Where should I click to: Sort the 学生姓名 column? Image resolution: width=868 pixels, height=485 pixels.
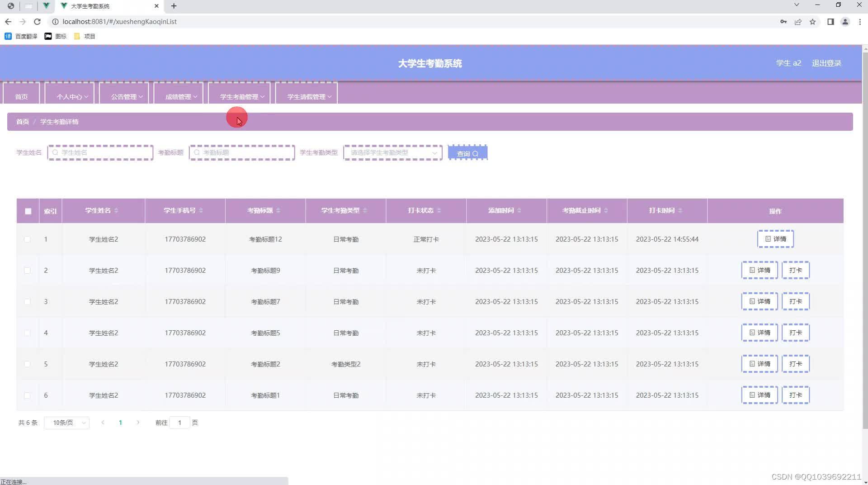(116, 210)
